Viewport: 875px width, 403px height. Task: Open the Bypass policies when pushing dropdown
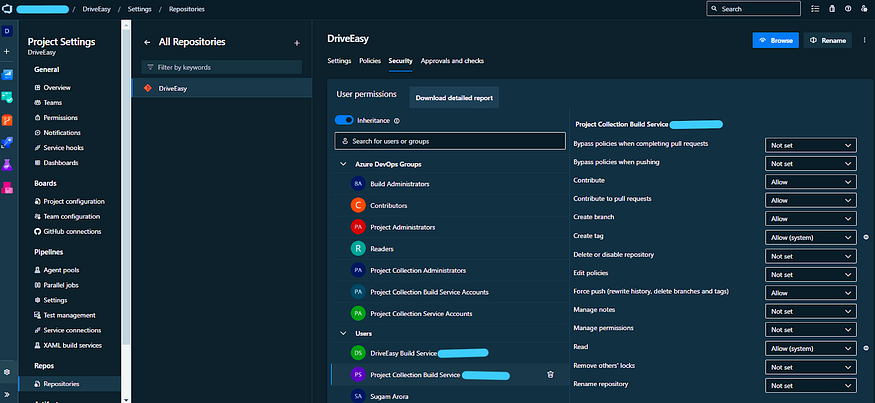(x=810, y=164)
